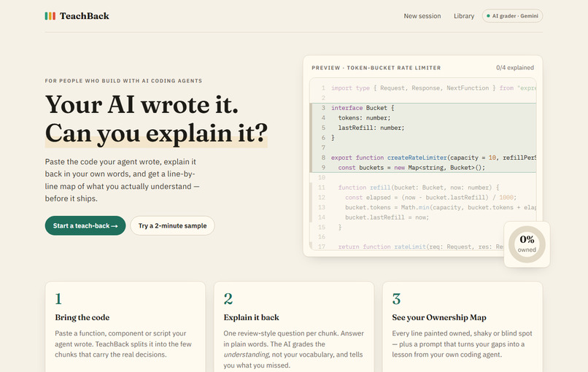Click the TeachBack brand name
The image size is (588, 372).
pos(85,16)
